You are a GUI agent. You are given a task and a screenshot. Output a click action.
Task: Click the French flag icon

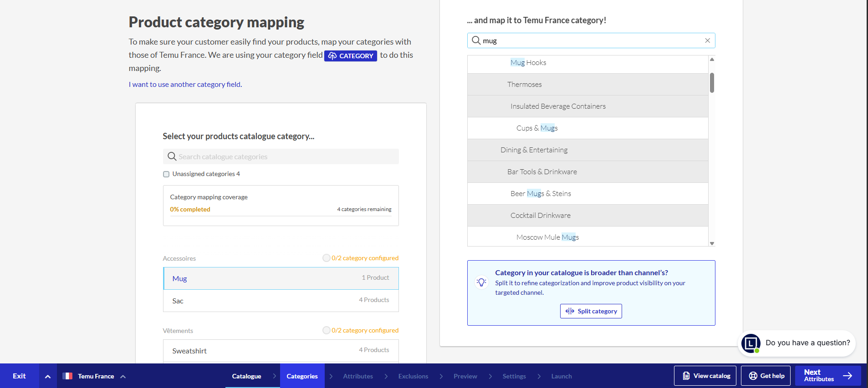point(67,376)
